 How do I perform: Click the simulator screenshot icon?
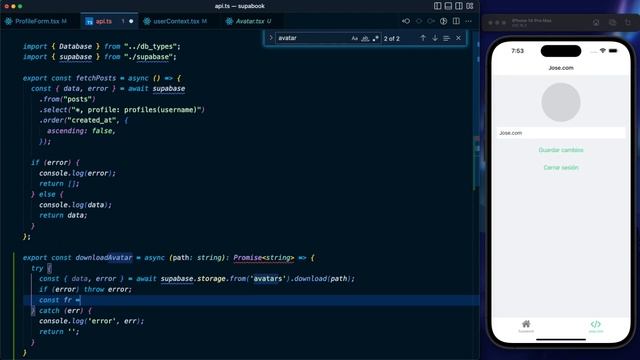612,23
